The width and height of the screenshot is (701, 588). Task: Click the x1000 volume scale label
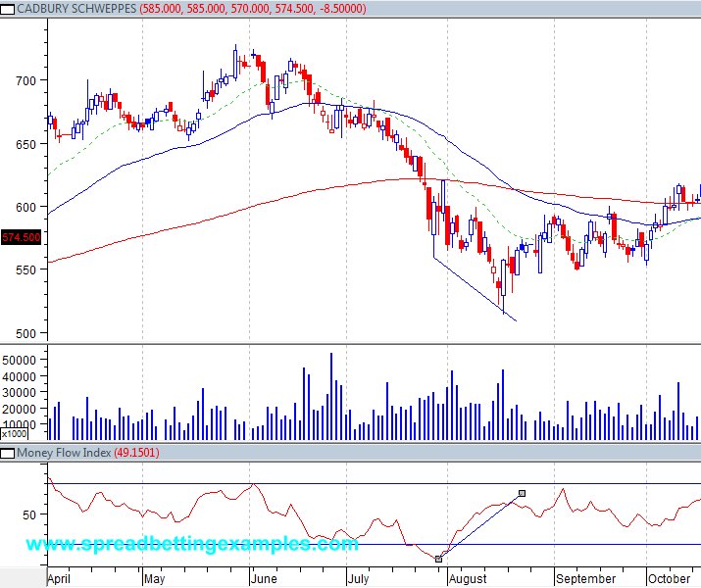(x=14, y=434)
